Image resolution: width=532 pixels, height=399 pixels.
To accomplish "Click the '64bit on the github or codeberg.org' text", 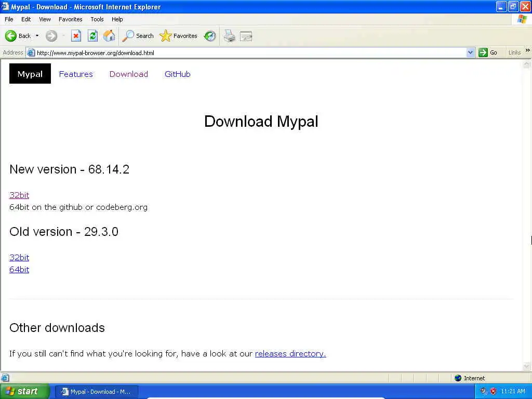I will (78, 207).
